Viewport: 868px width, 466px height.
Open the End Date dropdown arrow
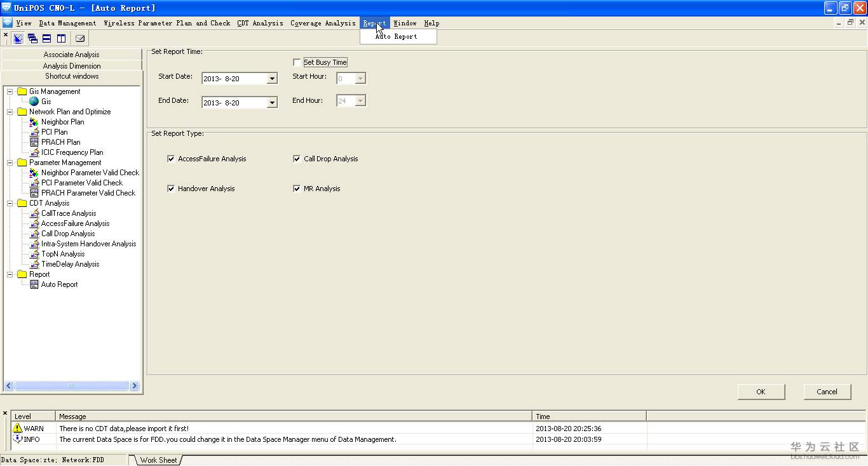(x=272, y=103)
